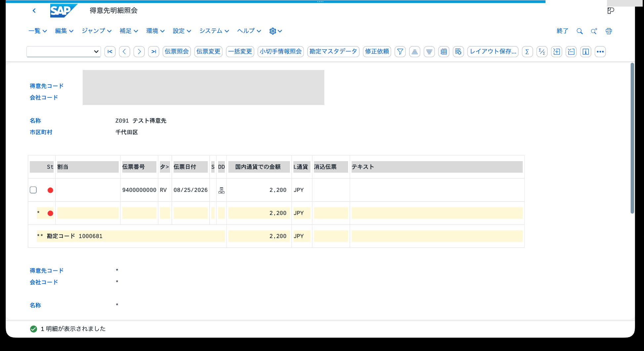Image resolution: width=644 pixels, height=351 pixels.
Task: Expand the 設定 menu
Action: click(x=182, y=31)
